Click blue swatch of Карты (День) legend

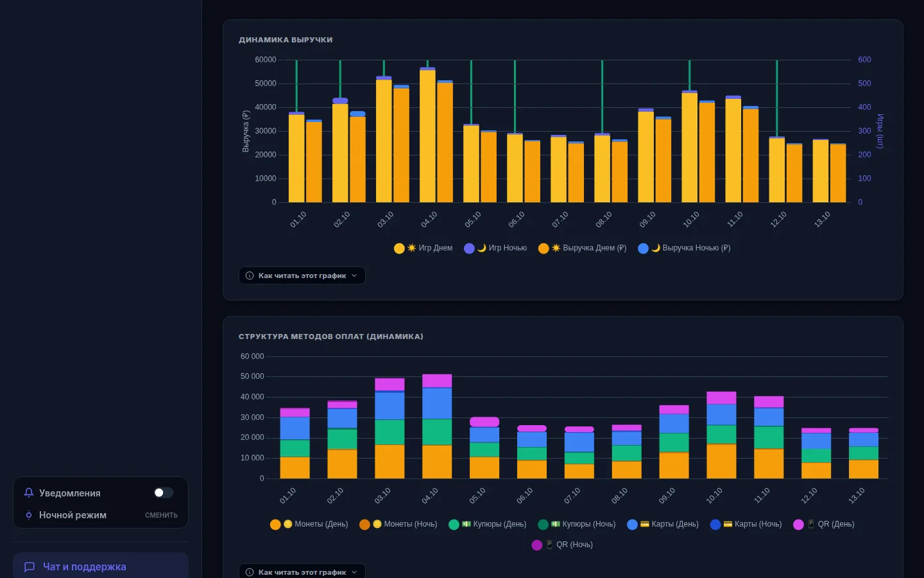click(632, 525)
